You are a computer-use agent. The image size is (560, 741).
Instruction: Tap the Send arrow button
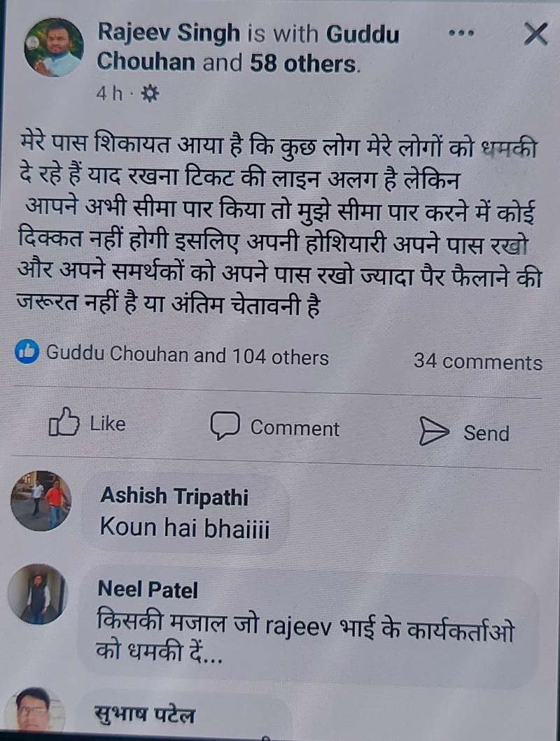465,432
